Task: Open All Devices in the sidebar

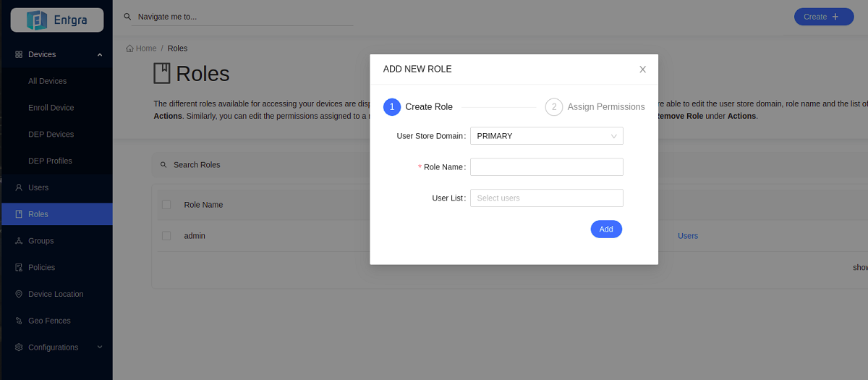Action: tap(47, 81)
